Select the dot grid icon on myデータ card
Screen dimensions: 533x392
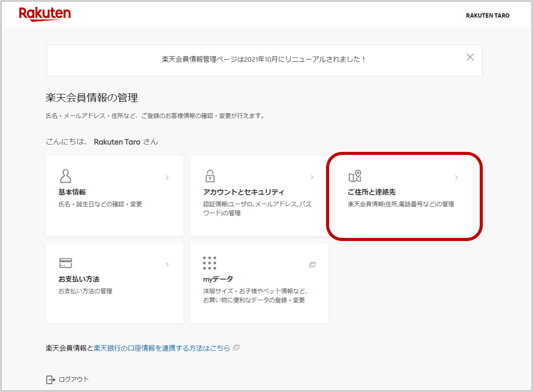[x=210, y=263]
